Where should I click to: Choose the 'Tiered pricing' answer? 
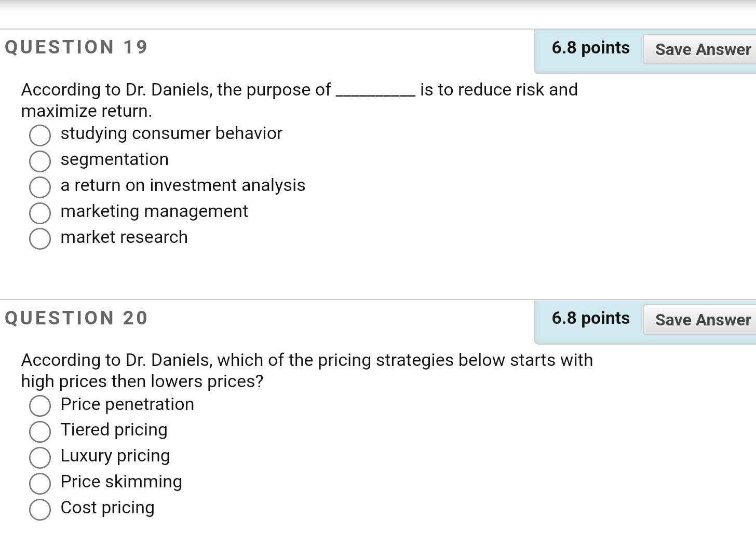(40, 432)
